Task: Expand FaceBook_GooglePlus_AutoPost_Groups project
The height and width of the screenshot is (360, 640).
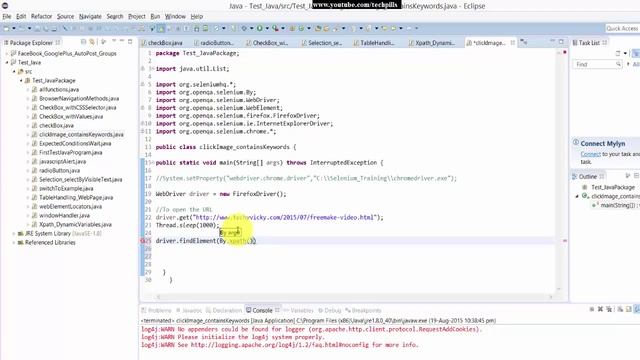Action: pos(7,53)
